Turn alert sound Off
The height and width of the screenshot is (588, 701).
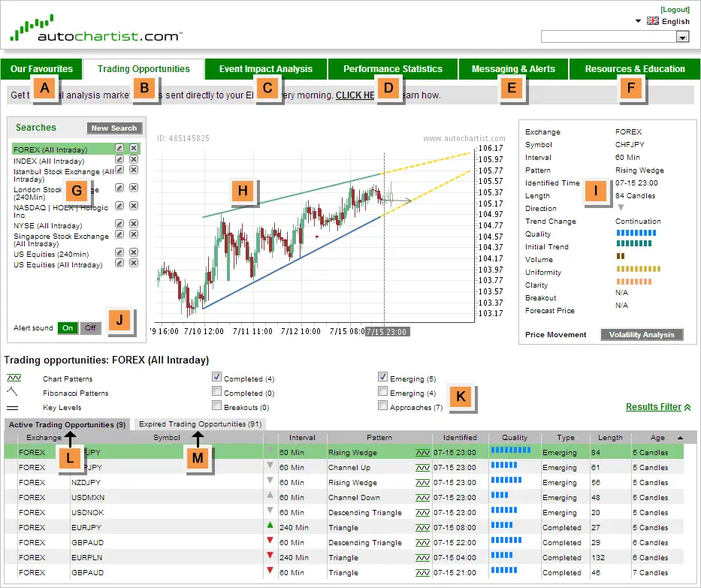click(90, 328)
